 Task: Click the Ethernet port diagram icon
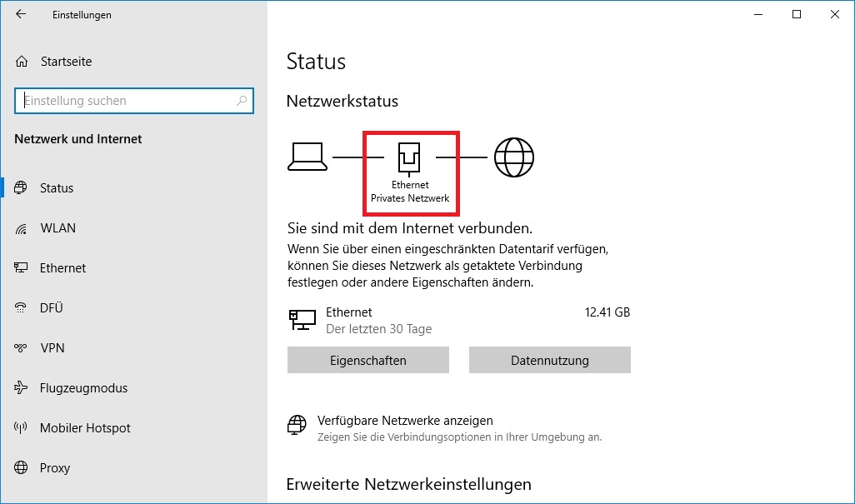(409, 157)
